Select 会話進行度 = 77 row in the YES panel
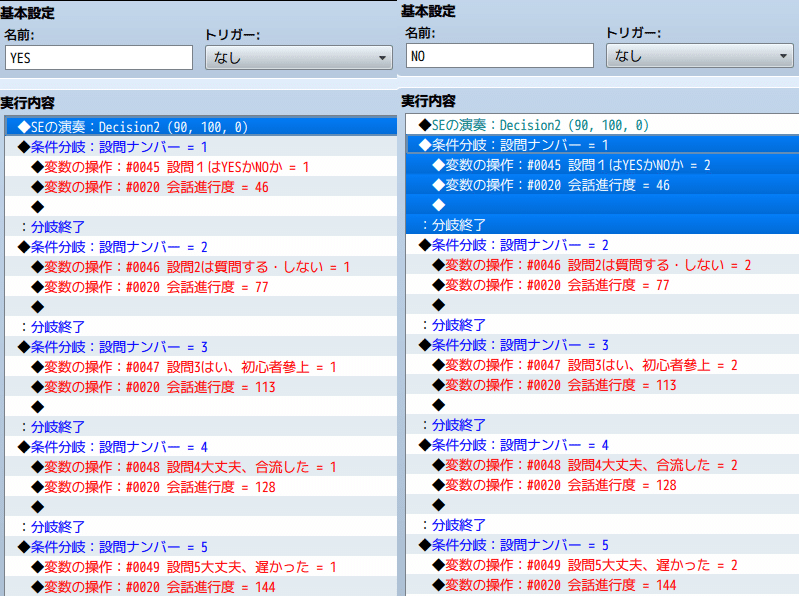The width and height of the screenshot is (799, 596). (x=201, y=287)
